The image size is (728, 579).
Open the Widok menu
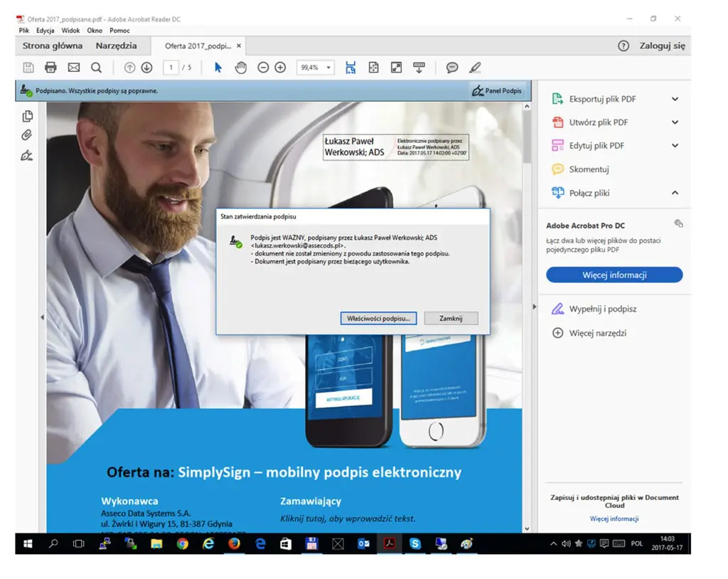70,30
